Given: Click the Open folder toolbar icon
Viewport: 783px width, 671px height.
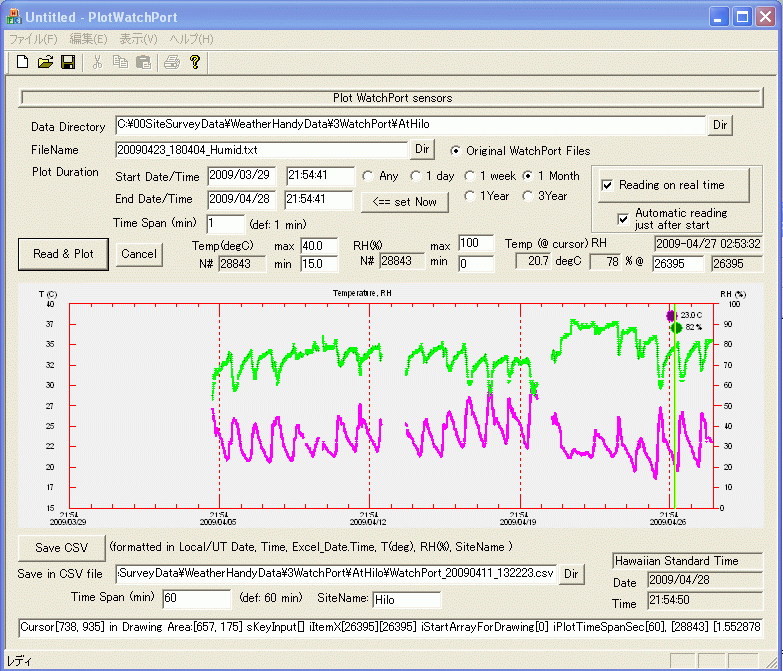Looking at the screenshot, I should [x=45, y=62].
